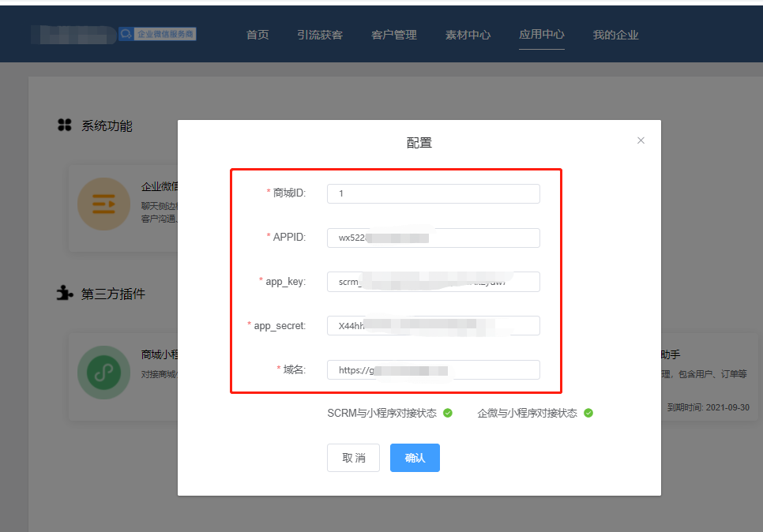This screenshot has height=532, width=763.
Task: Click the 企业微信服务商 badge in header
Action: click(x=157, y=34)
